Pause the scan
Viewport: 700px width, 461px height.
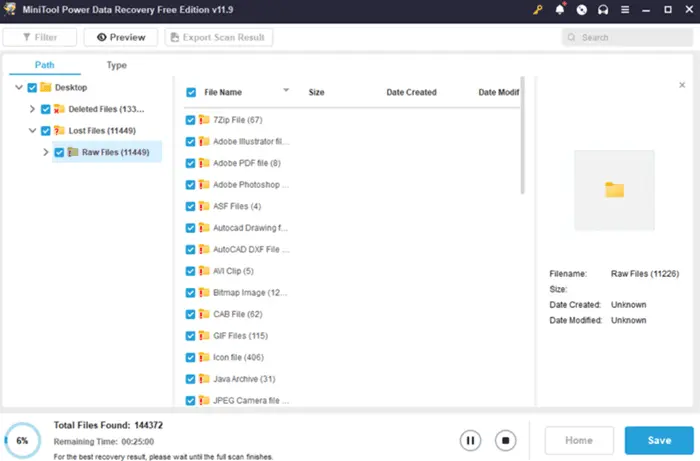click(470, 440)
